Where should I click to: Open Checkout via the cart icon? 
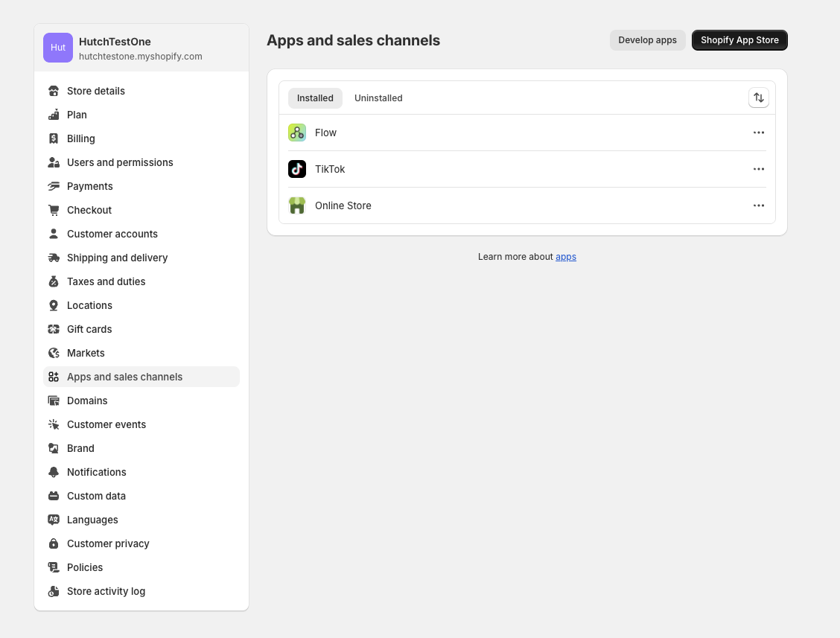[x=54, y=210]
